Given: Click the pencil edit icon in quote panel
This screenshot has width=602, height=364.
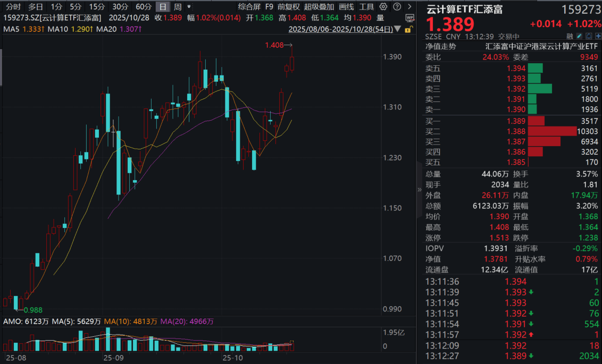Looking at the screenshot, I should coord(579,37).
